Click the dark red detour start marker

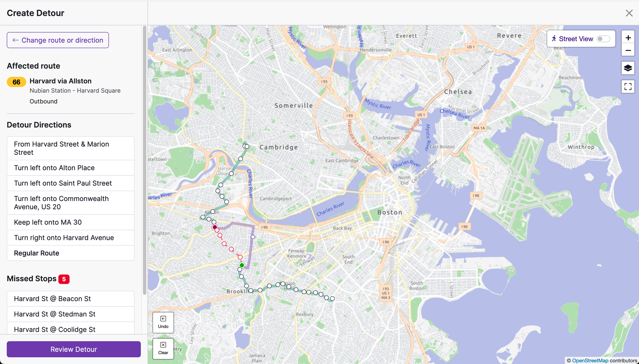[x=215, y=227]
